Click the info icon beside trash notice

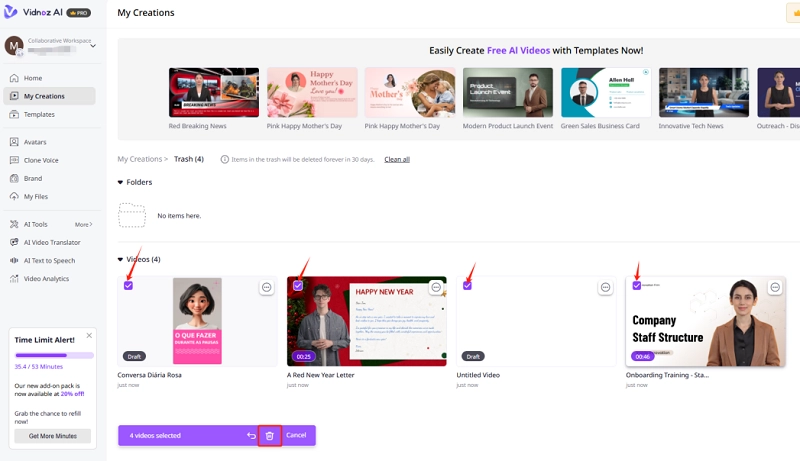coord(225,159)
